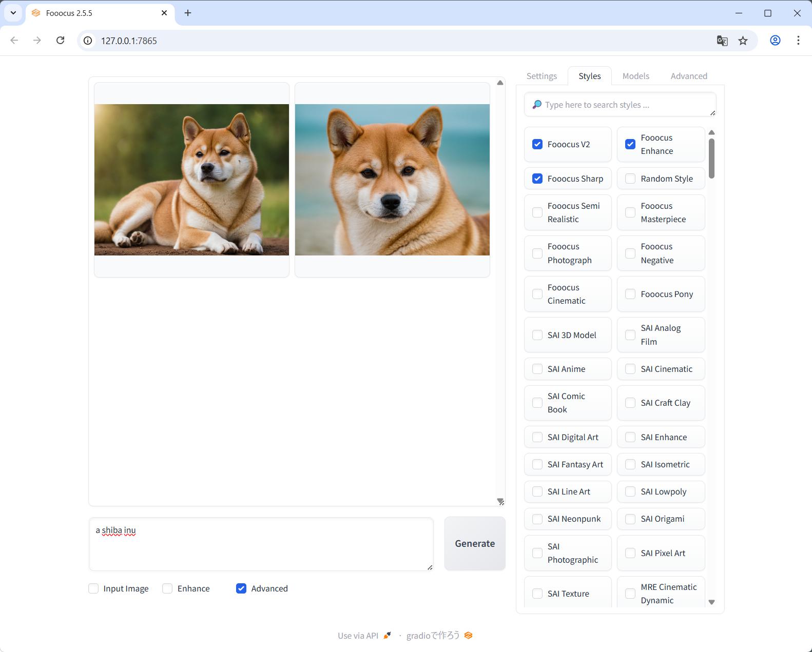Click styles list scroll-down arrow
The height and width of the screenshot is (652, 812).
(x=711, y=602)
